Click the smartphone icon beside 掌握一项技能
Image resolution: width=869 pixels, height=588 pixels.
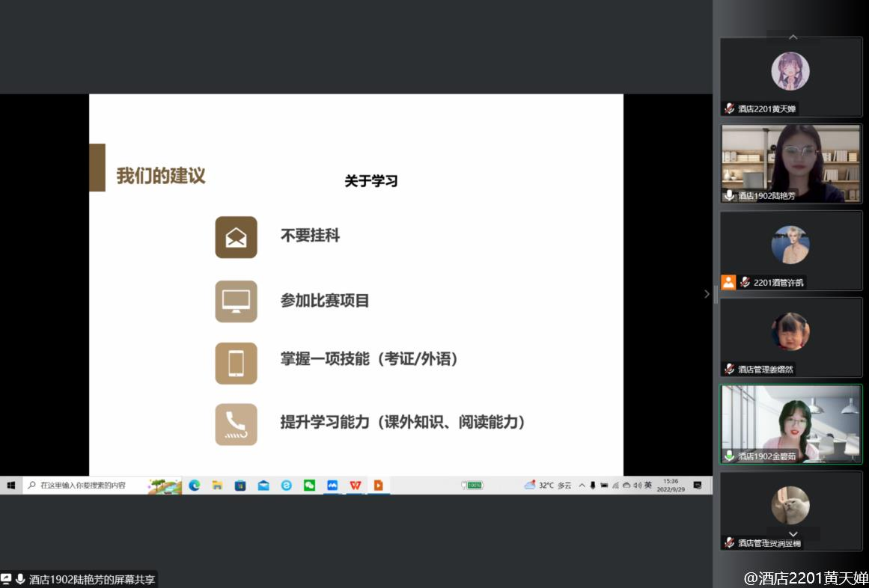click(x=236, y=364)
